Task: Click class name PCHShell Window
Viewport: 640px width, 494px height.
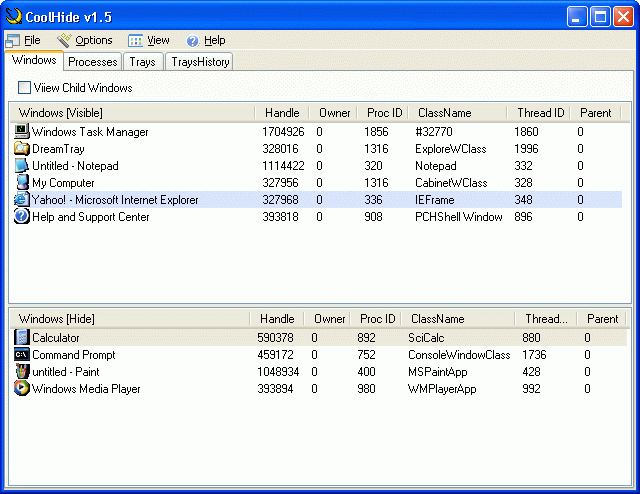Action: click(459, 217)
